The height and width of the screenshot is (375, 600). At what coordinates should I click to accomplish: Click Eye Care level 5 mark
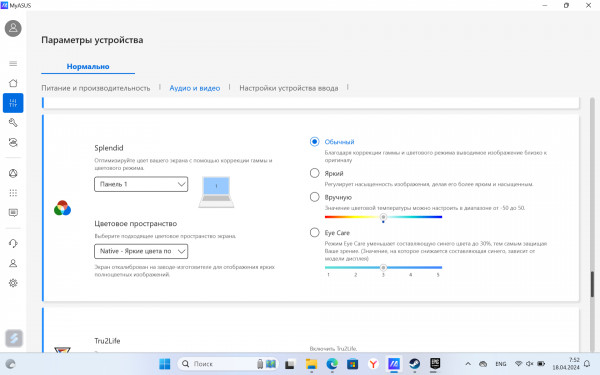click(438, 275)
